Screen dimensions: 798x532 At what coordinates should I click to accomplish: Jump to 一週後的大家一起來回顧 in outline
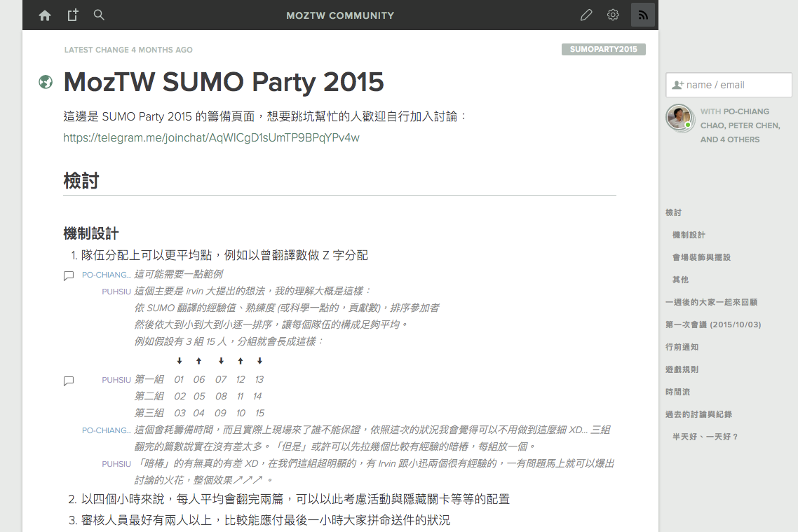[712, 302]
